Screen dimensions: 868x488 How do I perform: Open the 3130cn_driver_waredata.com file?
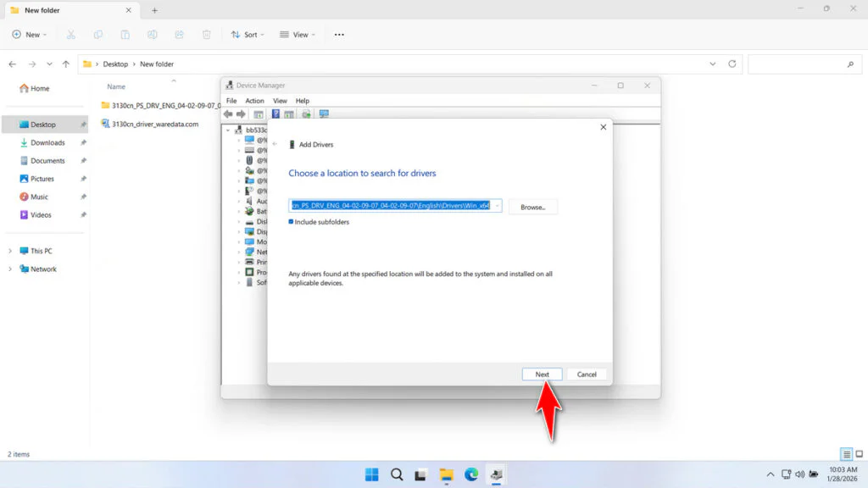154,124
